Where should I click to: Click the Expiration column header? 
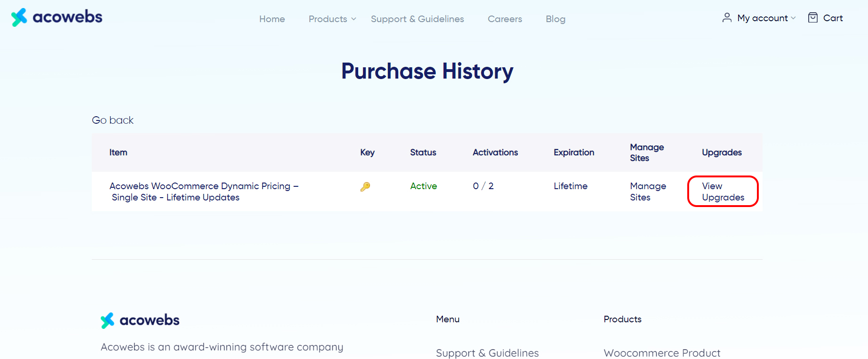coord(574,152)
